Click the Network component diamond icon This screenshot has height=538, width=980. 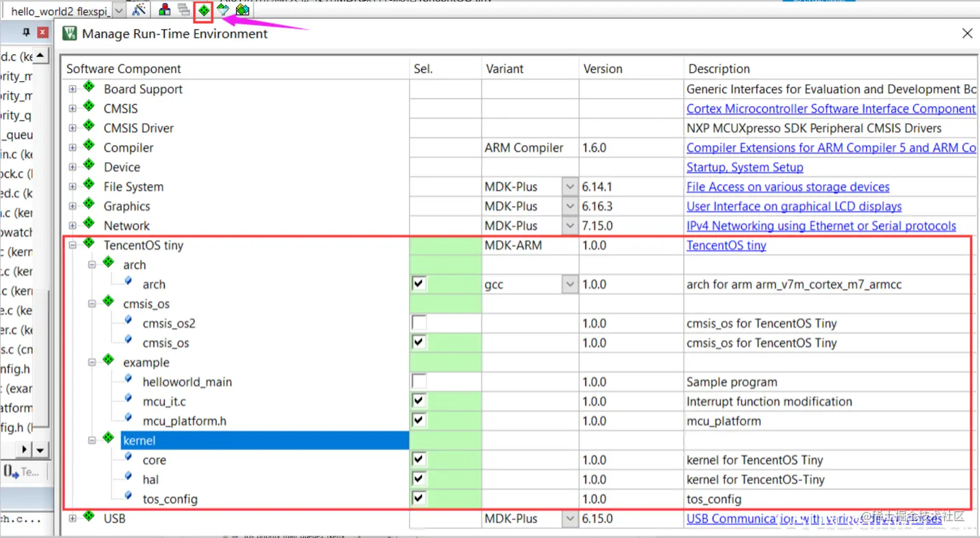point(89,223)
